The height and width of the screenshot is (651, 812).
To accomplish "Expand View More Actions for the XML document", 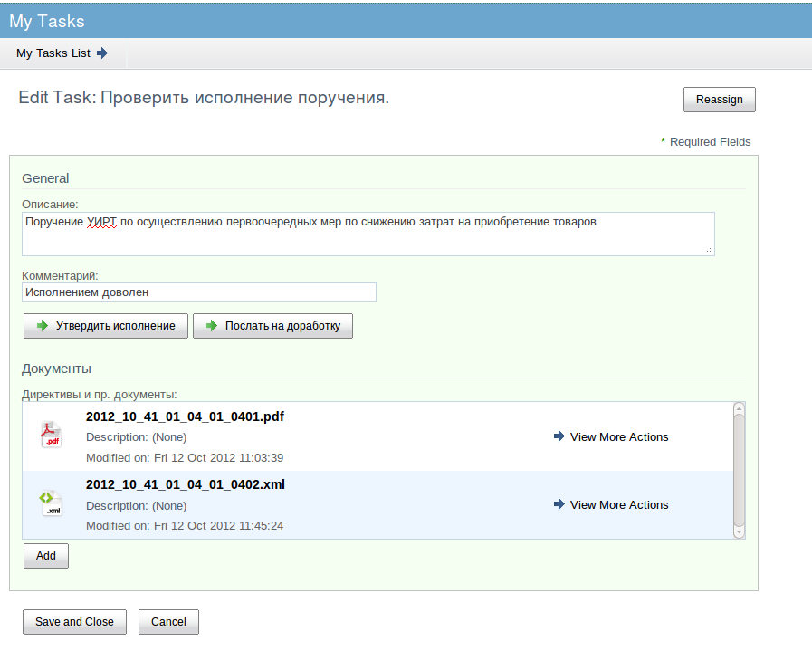I will pos(619,505).
